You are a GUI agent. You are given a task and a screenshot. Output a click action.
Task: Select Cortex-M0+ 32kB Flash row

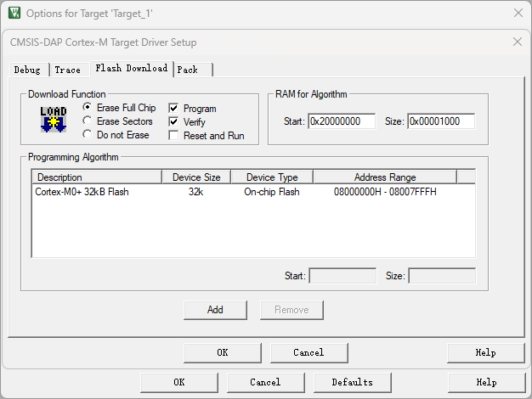click(x=253, y=192)
